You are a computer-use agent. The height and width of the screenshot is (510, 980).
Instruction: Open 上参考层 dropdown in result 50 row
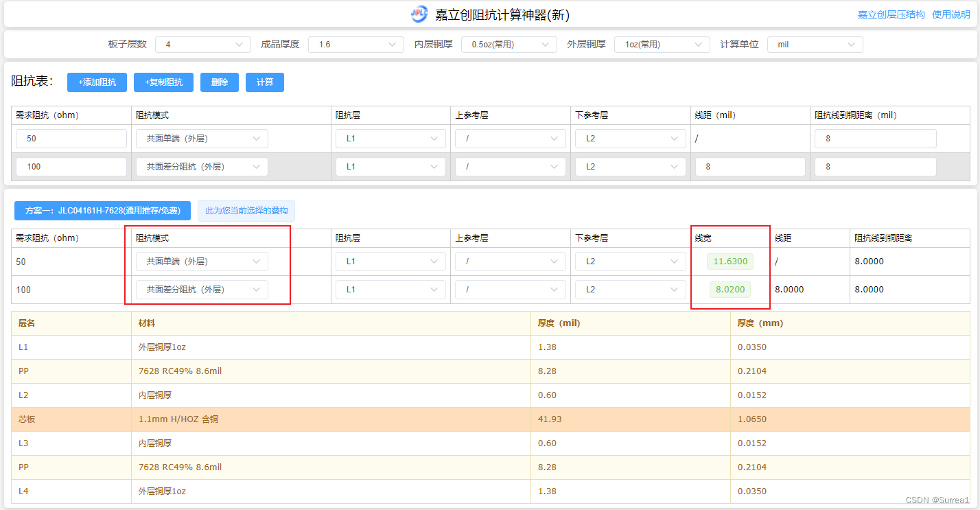[511, 262]
